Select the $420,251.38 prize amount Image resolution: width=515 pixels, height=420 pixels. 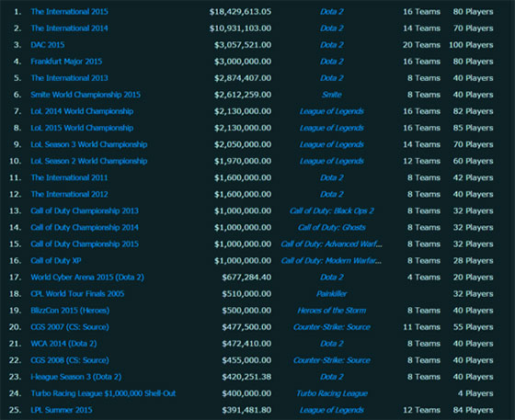pos(246,377)
